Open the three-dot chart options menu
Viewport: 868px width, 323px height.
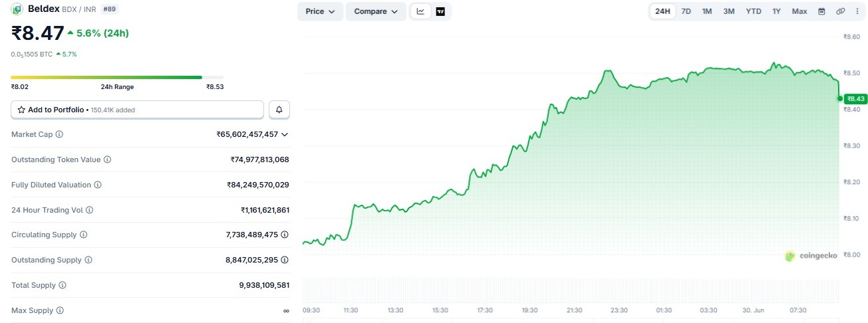pyautogui.click(x=857, y=11)
